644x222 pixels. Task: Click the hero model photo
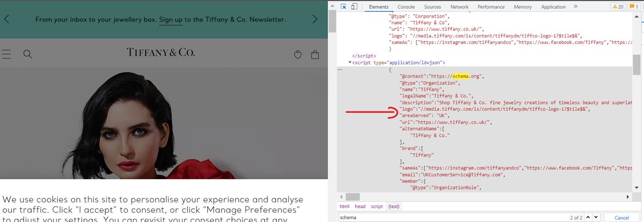(x=164, y=123)
